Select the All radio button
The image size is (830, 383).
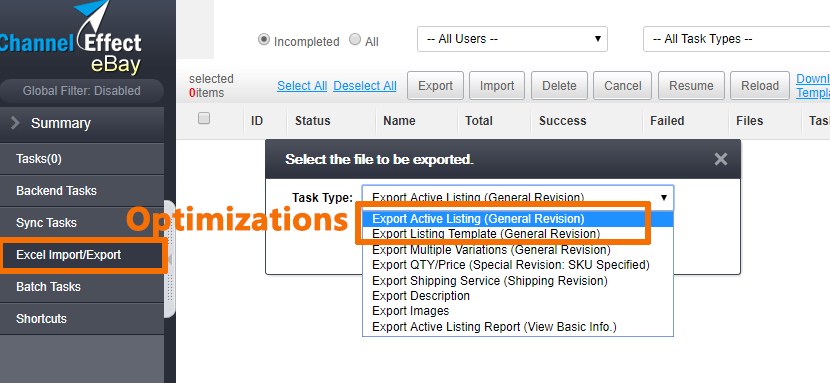(x=355, y=40)
